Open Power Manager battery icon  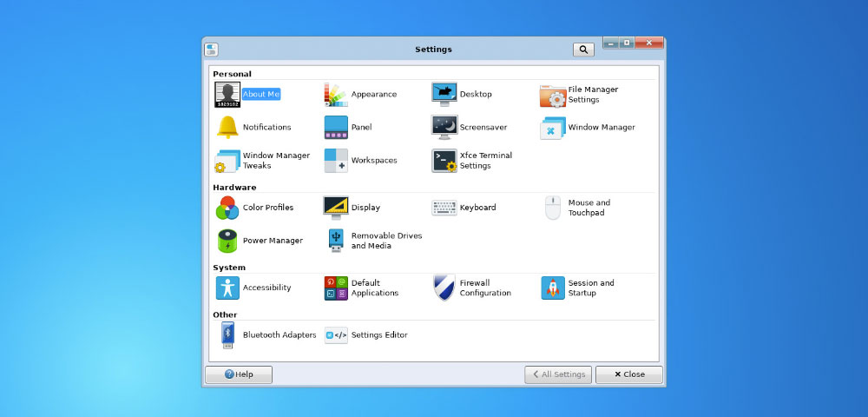pyautogui.click(x=227, y=242)
